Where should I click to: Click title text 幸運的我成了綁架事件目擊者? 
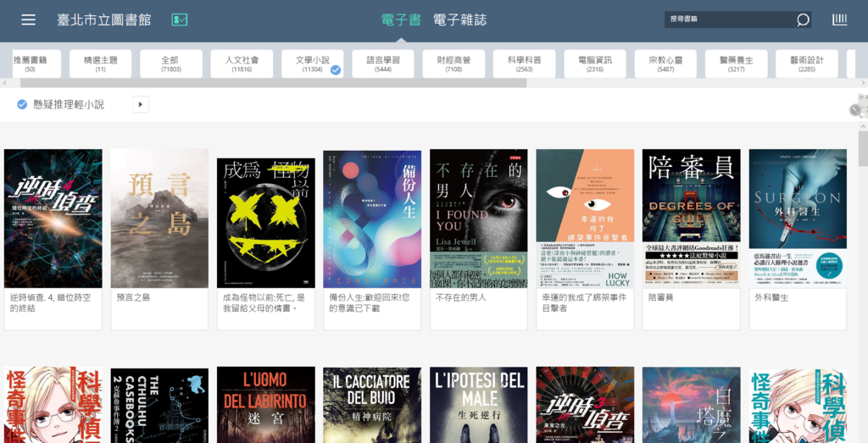[x=584, y=302]
